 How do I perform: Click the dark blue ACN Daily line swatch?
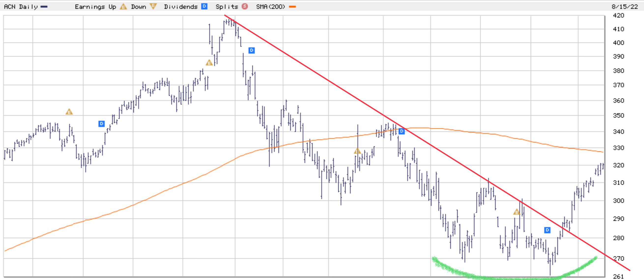44,7
